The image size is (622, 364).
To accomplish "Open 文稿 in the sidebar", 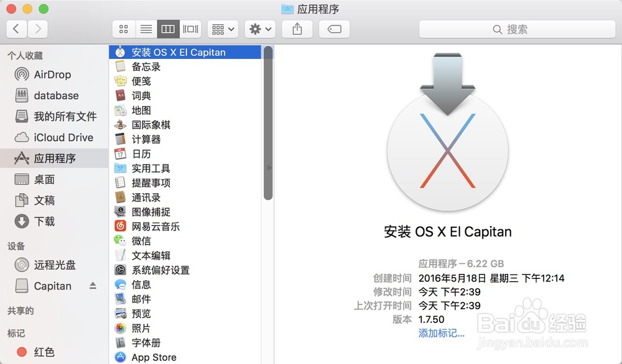I will coord(54,201).
